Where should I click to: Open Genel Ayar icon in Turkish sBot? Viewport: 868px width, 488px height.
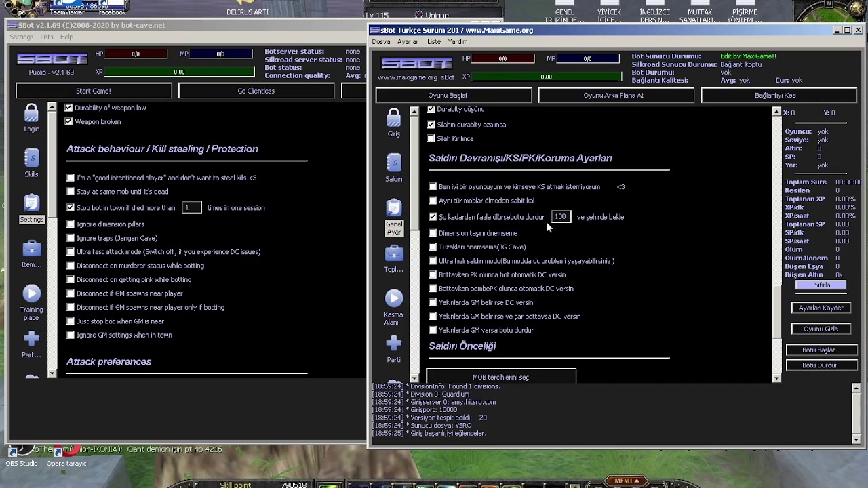point(394,208)
